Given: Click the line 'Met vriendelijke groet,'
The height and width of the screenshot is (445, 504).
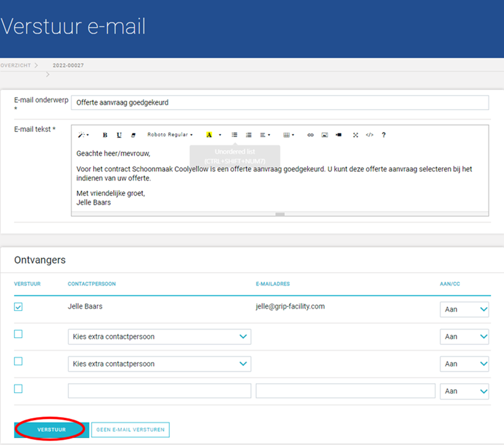Looking at the screenshot, I should [x=110, y=193].
